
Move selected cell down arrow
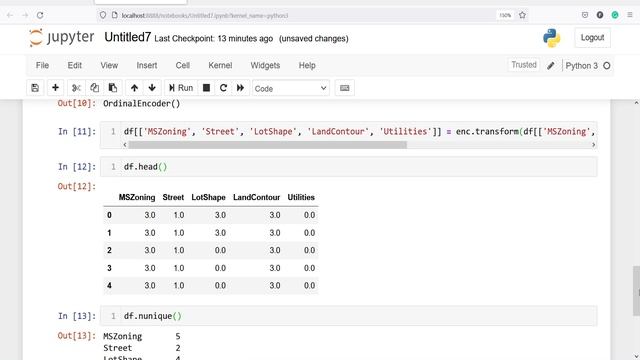(152, 88)
